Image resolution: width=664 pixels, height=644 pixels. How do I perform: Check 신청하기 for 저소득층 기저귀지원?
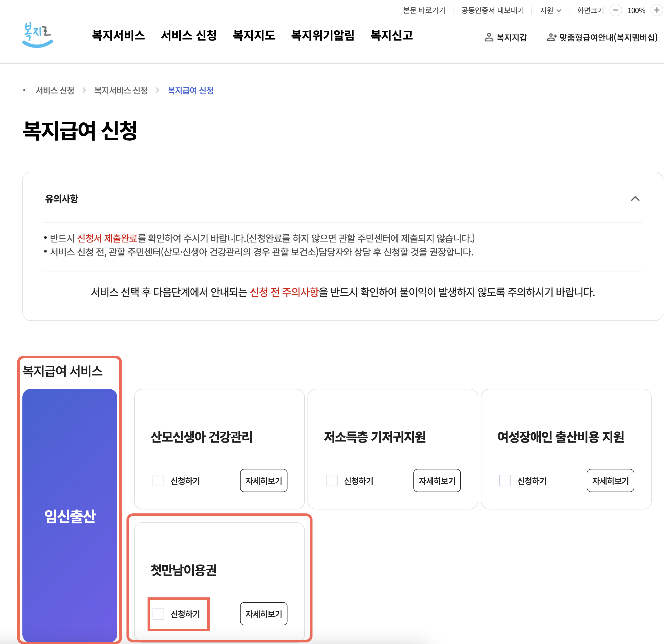tap(332, 480)
